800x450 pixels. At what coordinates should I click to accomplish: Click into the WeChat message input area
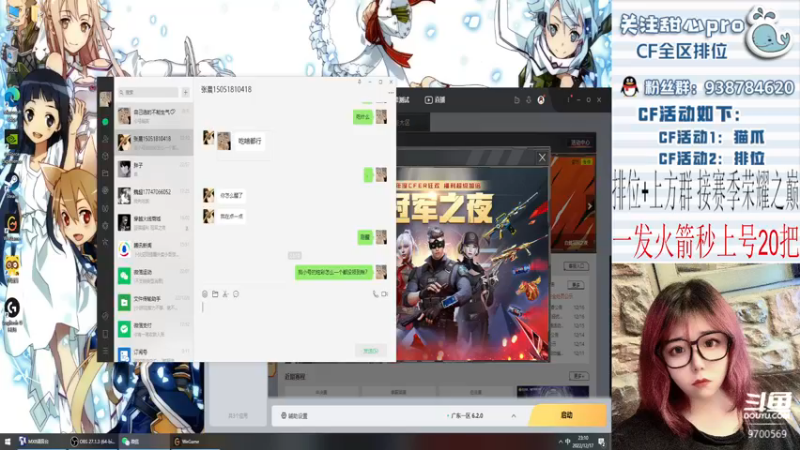(295, 321)
